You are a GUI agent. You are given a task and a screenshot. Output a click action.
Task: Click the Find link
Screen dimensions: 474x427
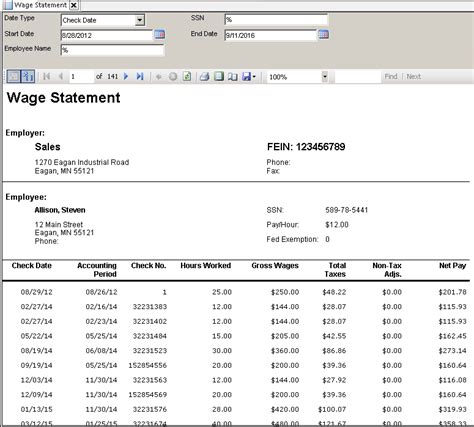coord(391,77)
